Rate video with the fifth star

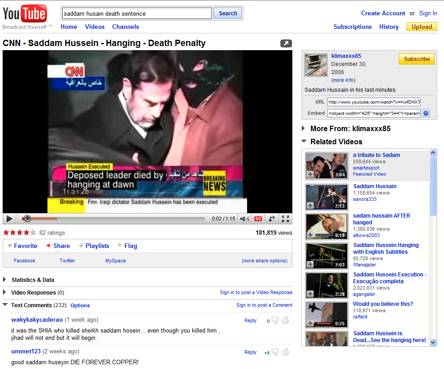pos(33,233)
